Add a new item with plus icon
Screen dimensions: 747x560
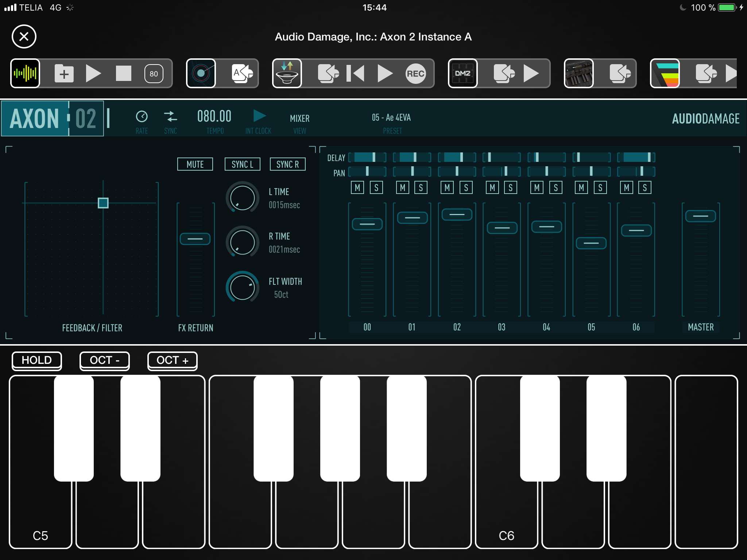click(64, 74)
